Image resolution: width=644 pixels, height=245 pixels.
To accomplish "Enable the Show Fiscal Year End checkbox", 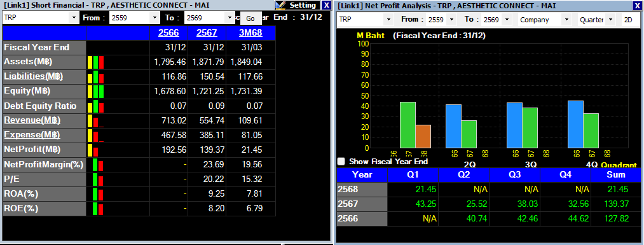I will point(341,161).
